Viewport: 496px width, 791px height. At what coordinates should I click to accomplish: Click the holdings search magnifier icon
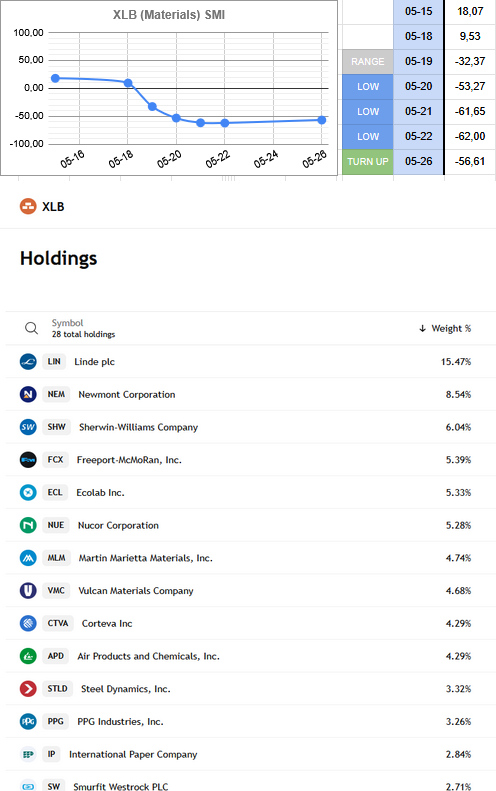pyautogui.click(x=31, y=328)
